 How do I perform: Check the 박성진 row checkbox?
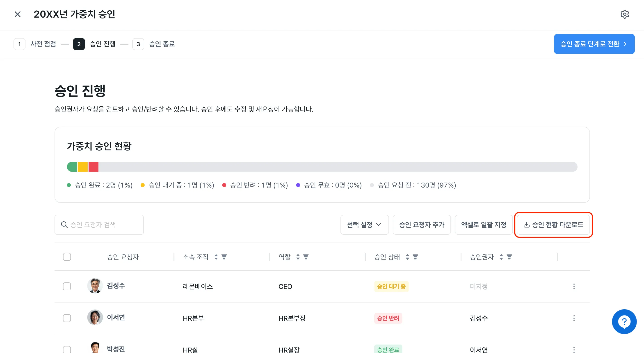(x=67, y=349)
